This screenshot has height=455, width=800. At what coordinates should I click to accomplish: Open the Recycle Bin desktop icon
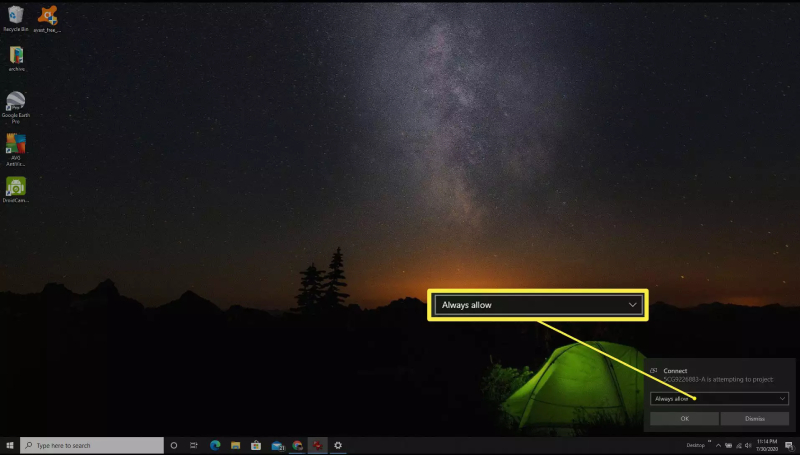pyautogui.click(x=15, y=15)
